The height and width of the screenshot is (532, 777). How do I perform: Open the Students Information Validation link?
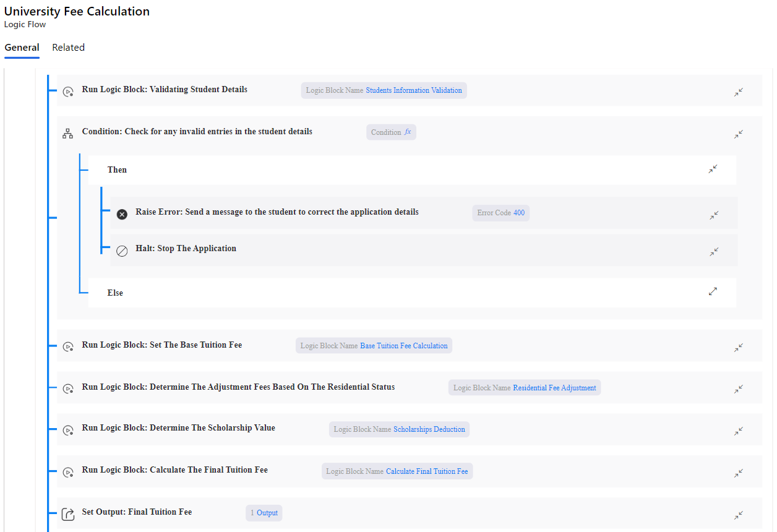[x=413, y=90]
